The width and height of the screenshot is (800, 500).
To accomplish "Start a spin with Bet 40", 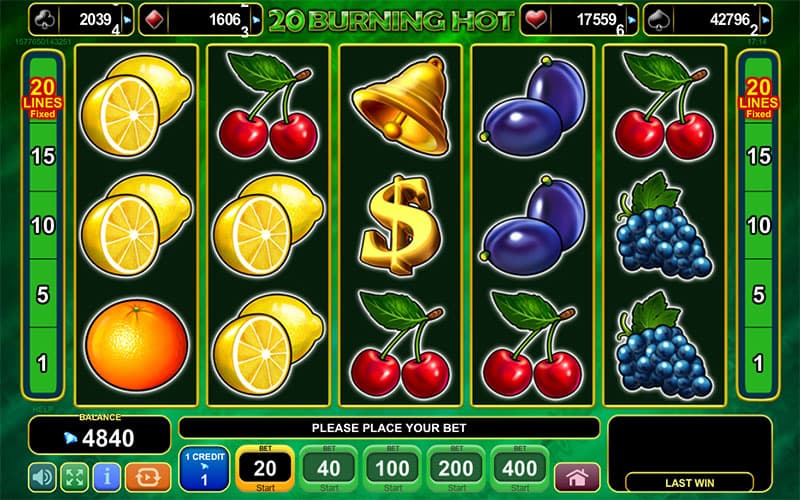I will (x=329, y=468).
